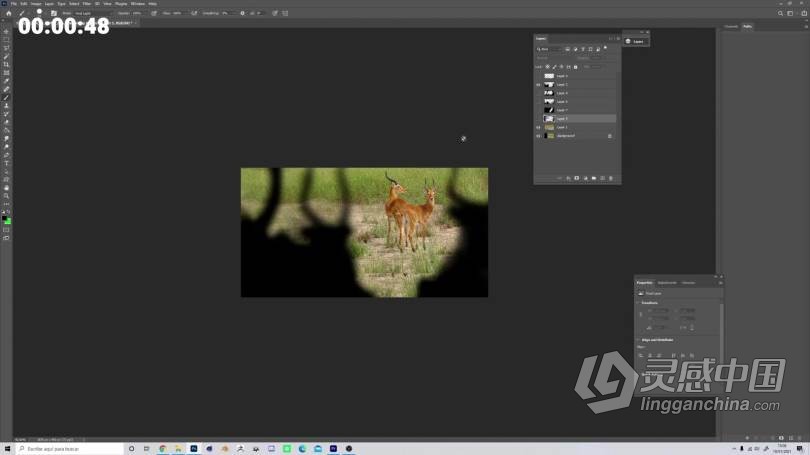Select the Frame tool
The image size is (810, 455).
coord(6,73)
